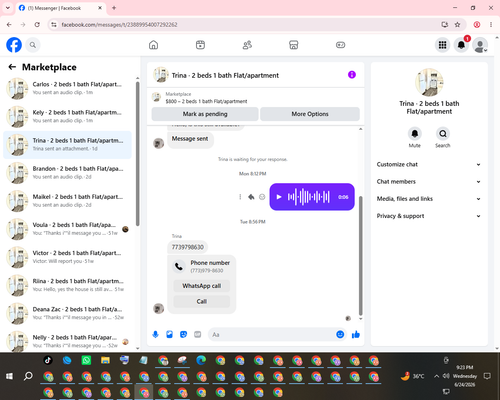The image size is (500, 400).
Task: Click the phone icon in phone number card
Action: 179,266
